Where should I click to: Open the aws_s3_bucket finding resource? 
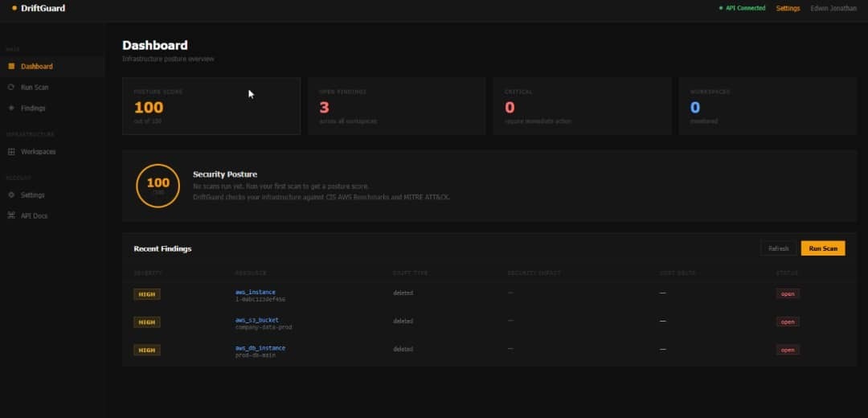point(257,320)
